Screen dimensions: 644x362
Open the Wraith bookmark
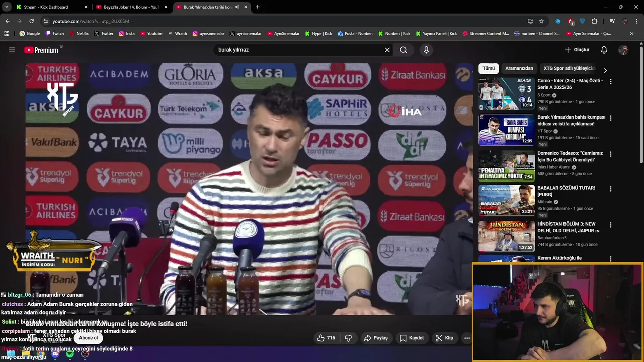coord(178,34)
